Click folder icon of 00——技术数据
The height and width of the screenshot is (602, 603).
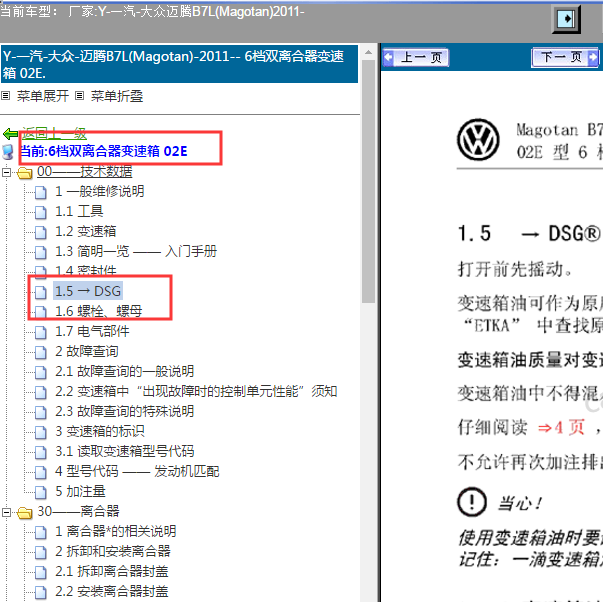pyautogui.click(x=25, y=173)
